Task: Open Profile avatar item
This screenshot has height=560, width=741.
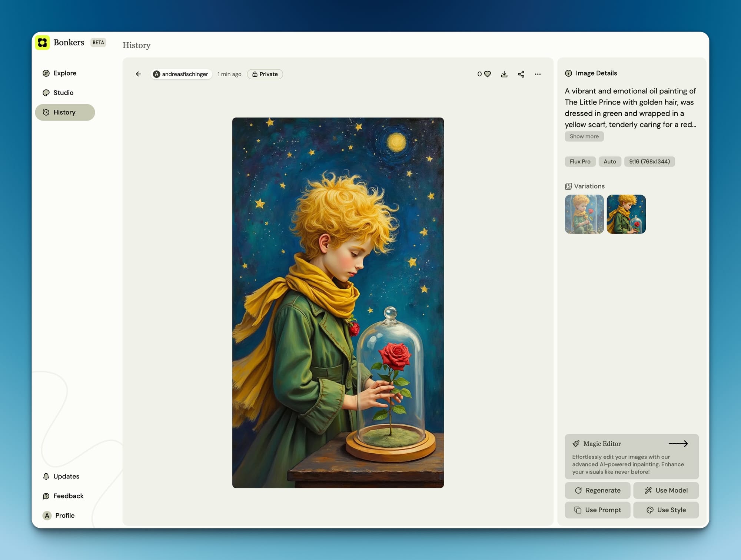Action: tap(64, 516)
